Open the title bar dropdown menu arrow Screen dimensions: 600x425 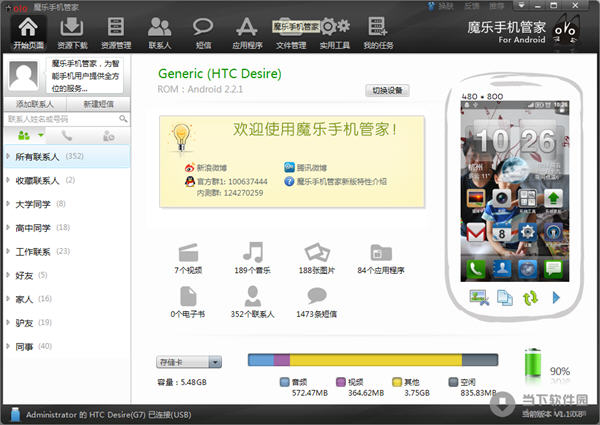coord(521,6)
